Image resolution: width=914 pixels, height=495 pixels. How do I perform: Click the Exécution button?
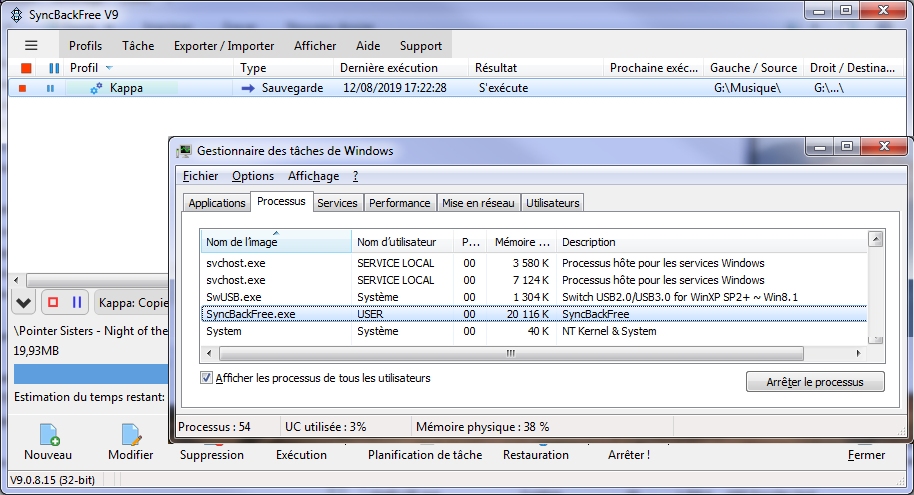point(301,455)
